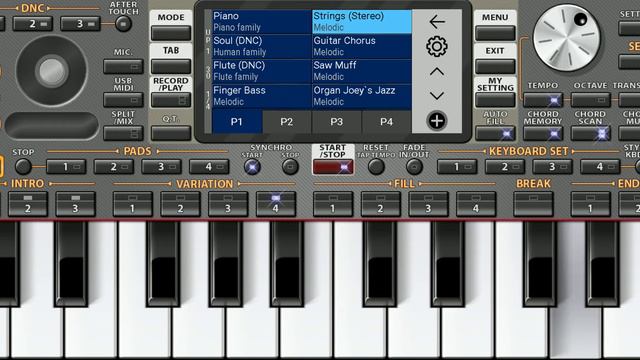Select the Piano sound
The image size is (640, 360).
click(x=262, y=22)
